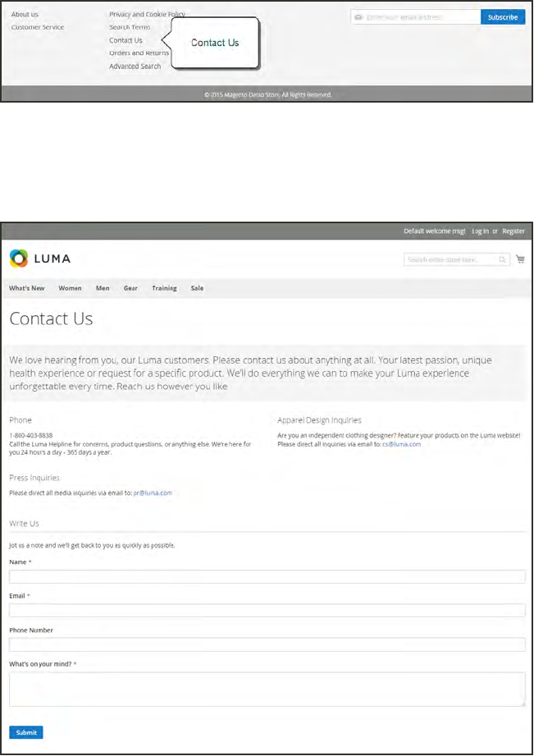This screenshot has height=756, width=534.
Task: Open the Training menu item
Action: [164, 288]
